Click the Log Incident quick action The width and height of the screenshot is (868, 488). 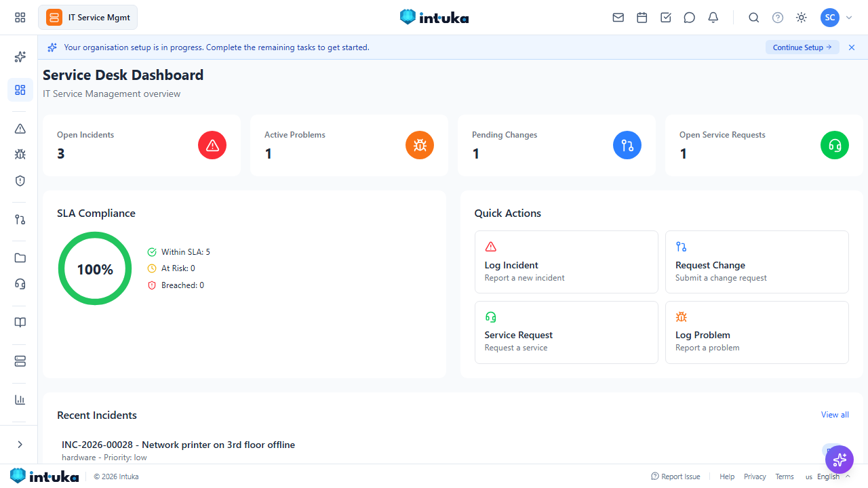(x=566, y=262)
